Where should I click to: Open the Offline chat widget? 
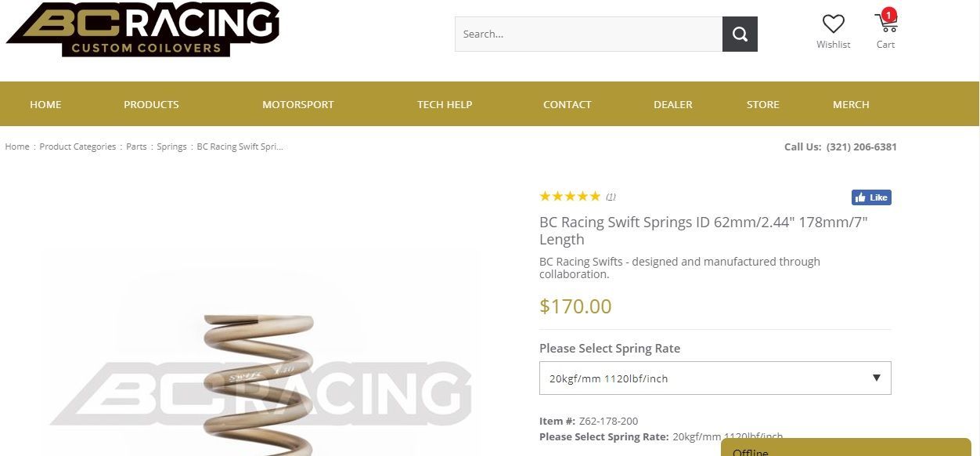coord(845,449)
